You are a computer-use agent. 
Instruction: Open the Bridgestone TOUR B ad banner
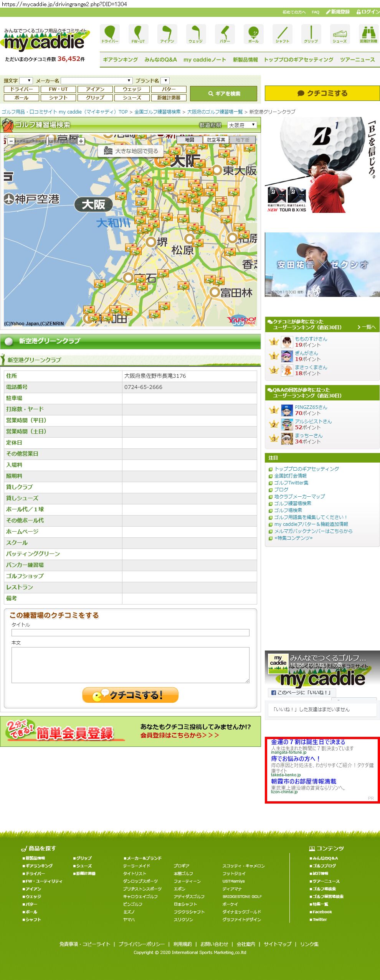tap(322, 165)
